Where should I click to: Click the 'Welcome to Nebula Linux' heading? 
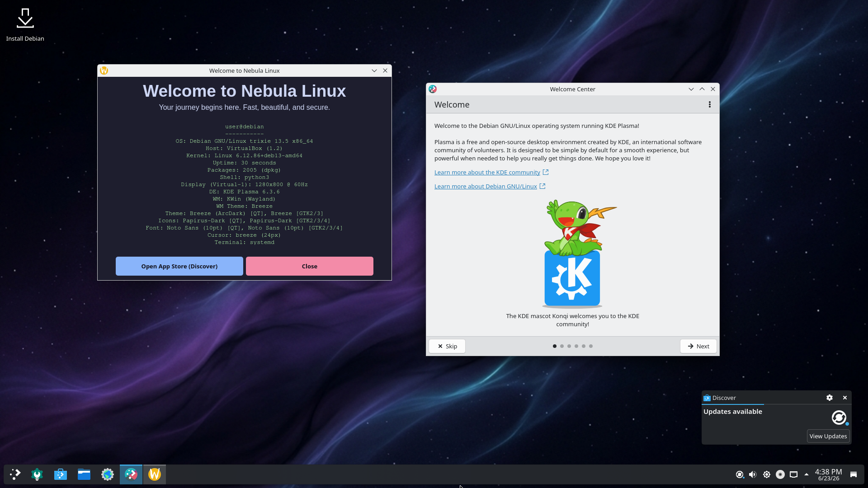point(244,91)
